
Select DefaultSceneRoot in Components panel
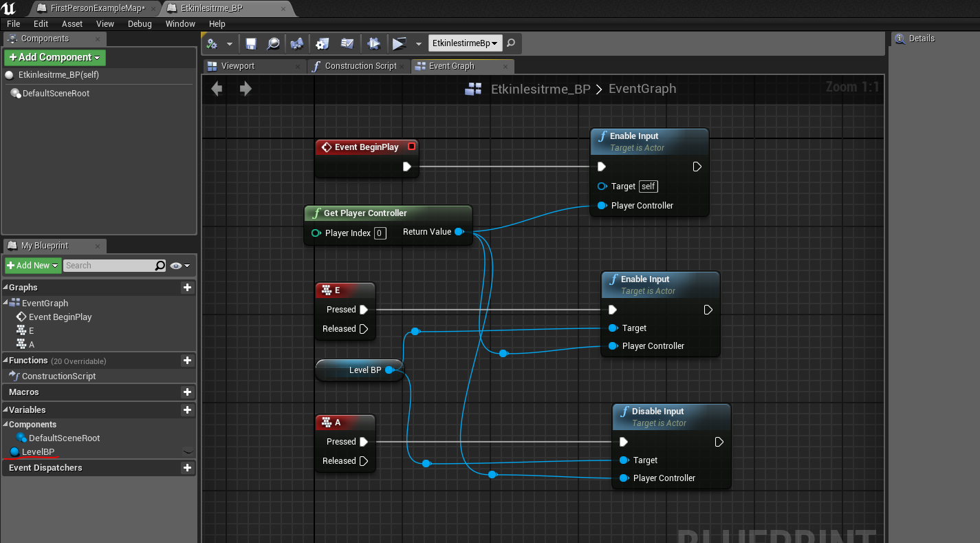(56, 94)
